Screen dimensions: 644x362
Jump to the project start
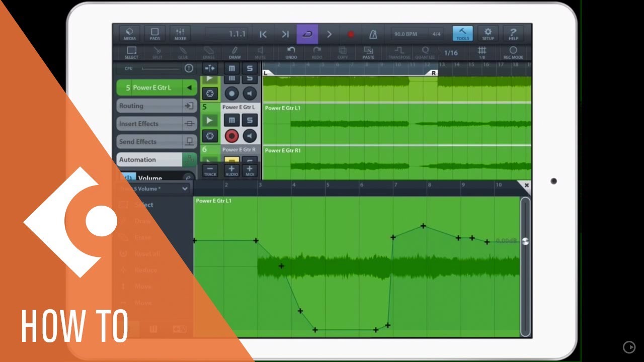263,34
